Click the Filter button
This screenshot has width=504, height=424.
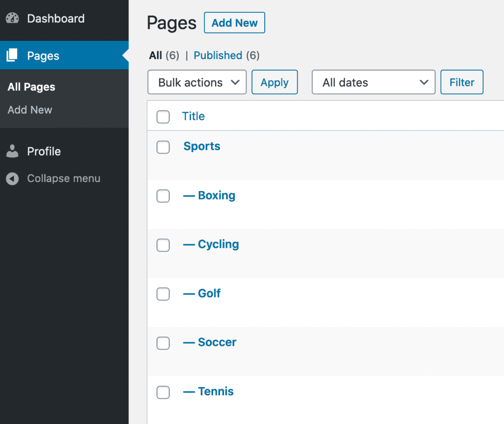coord(461,82)
